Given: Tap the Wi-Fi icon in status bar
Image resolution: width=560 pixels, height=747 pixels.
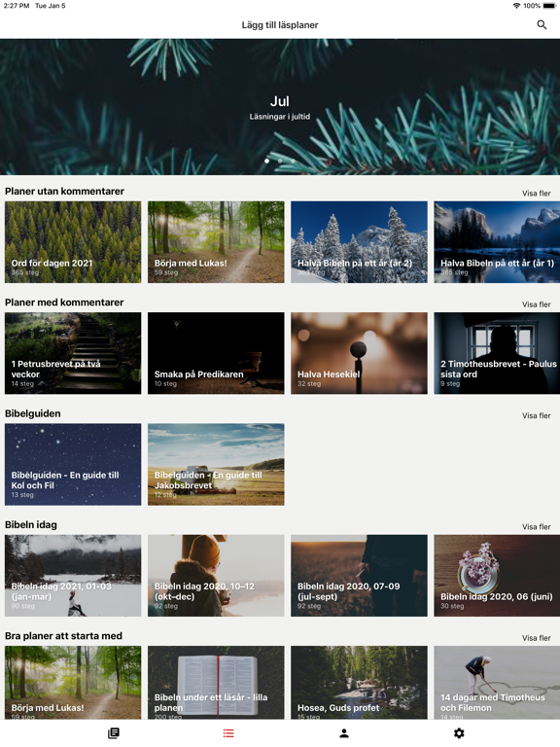Looking at the screenshot, I should [x=516, y=6].
